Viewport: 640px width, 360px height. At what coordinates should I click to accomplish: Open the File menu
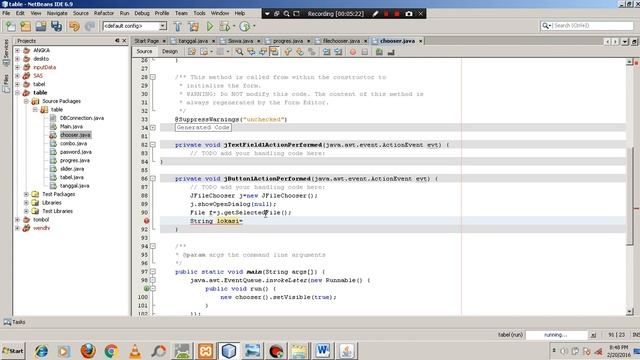point(6,13)
